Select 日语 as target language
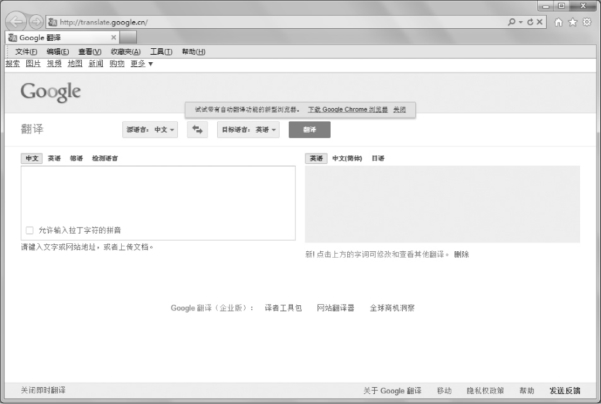This screenshot has height=404, width=601. pyautogui.click(x=378, y=158)
